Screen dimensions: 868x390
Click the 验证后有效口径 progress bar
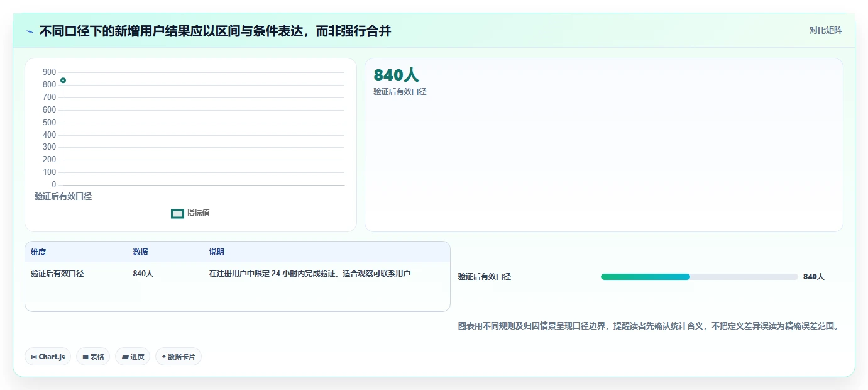coord(699,277)
